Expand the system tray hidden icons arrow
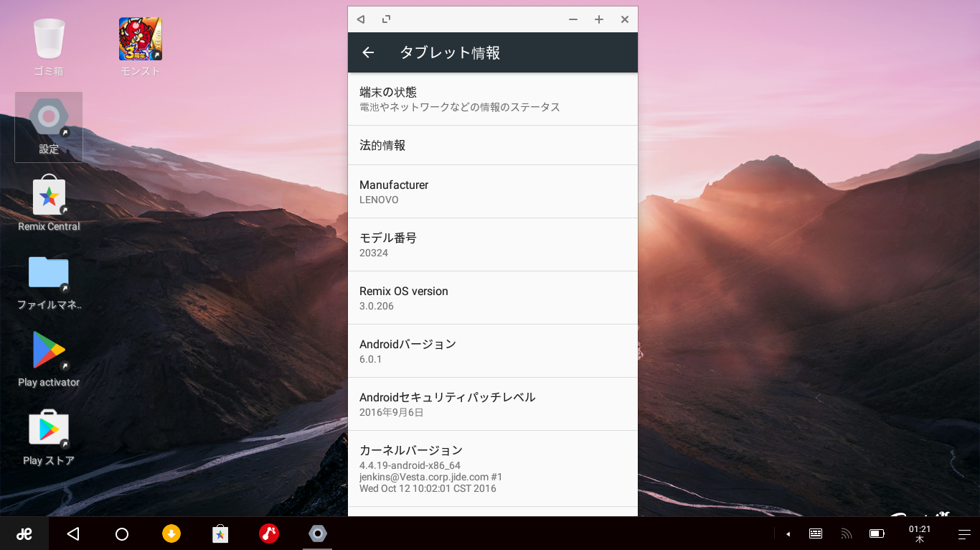Image resolution: width=980 pixels, height=550 pixels. 788,533
